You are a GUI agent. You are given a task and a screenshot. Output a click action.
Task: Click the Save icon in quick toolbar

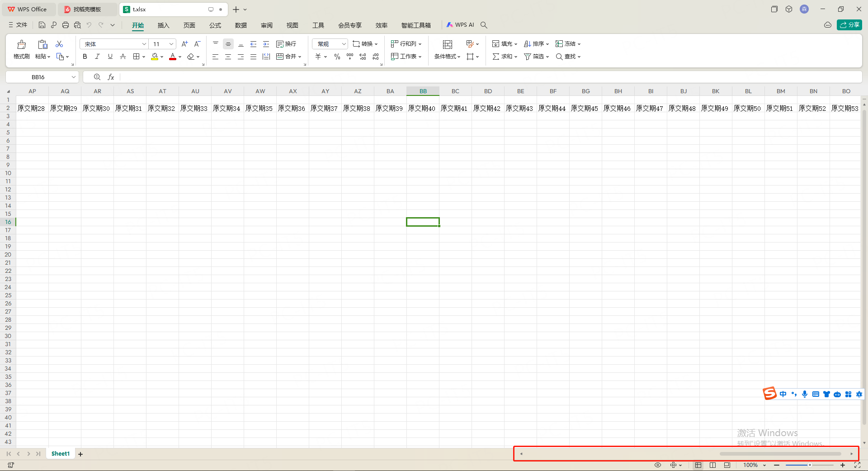[42, 25]
